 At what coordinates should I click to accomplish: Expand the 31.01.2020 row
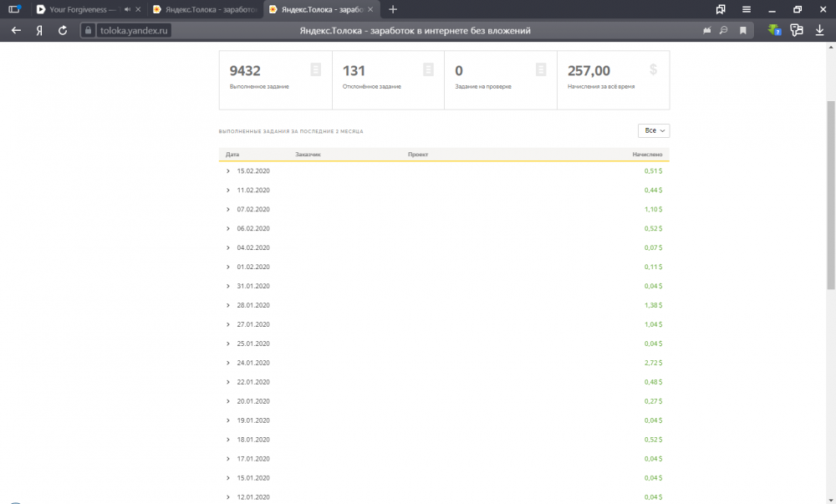coord(228,286)
